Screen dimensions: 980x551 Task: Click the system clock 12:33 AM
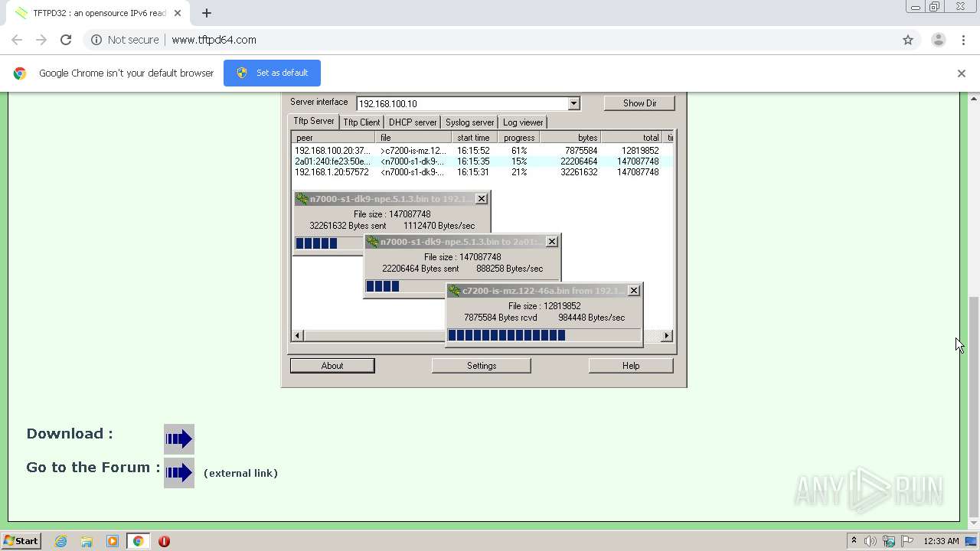pos(941,541)
